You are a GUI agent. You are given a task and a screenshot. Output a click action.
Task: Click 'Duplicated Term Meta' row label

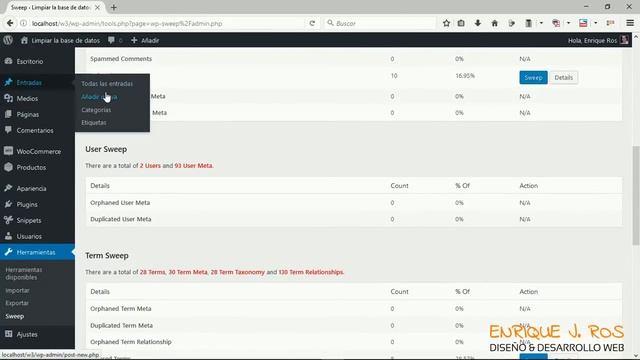[122, 325]
